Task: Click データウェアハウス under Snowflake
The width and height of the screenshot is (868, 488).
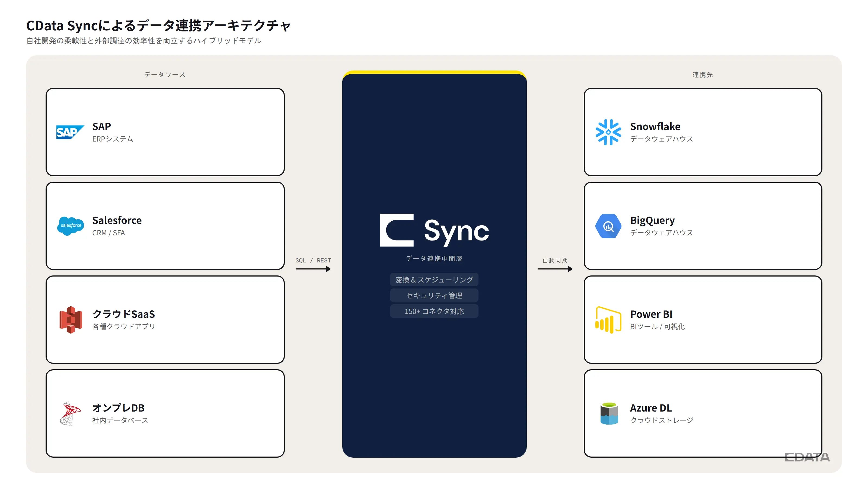Action: (x=662, y=139)
